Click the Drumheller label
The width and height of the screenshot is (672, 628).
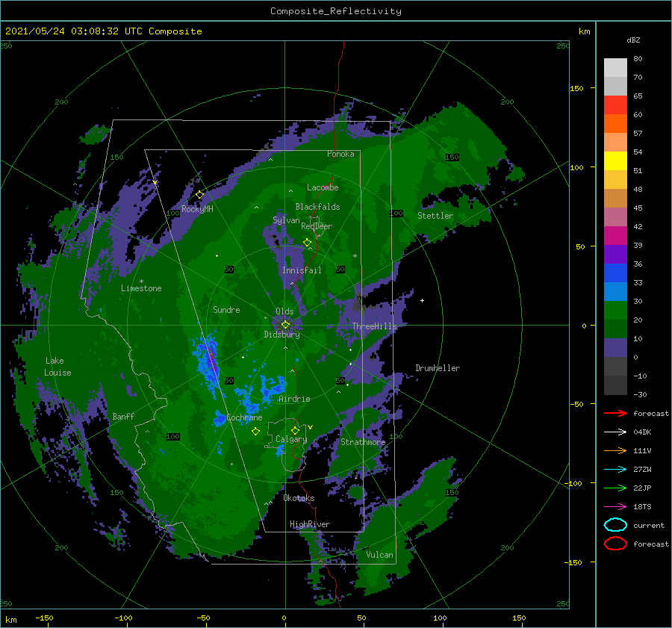[x=438, y=368]
